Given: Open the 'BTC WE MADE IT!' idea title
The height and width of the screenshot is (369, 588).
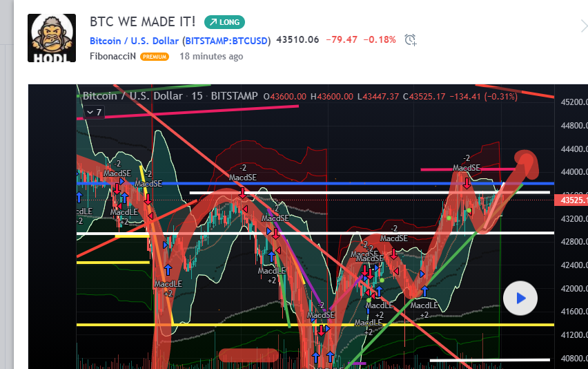Looking at the screenshot, I should tap(142, 21).
